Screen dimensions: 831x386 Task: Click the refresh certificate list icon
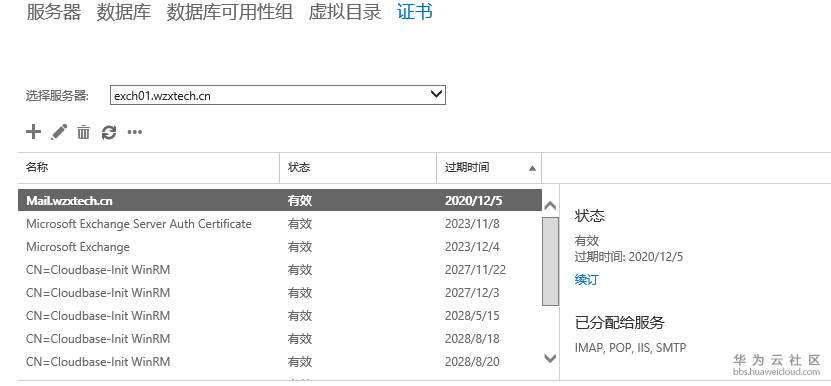(109, 132)
